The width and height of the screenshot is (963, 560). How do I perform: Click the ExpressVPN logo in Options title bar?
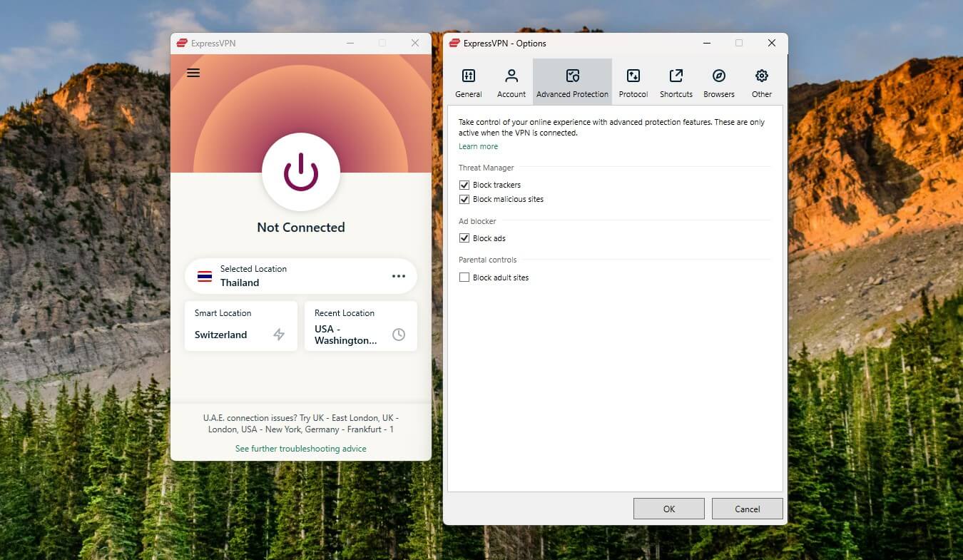(x=454, y=44)
